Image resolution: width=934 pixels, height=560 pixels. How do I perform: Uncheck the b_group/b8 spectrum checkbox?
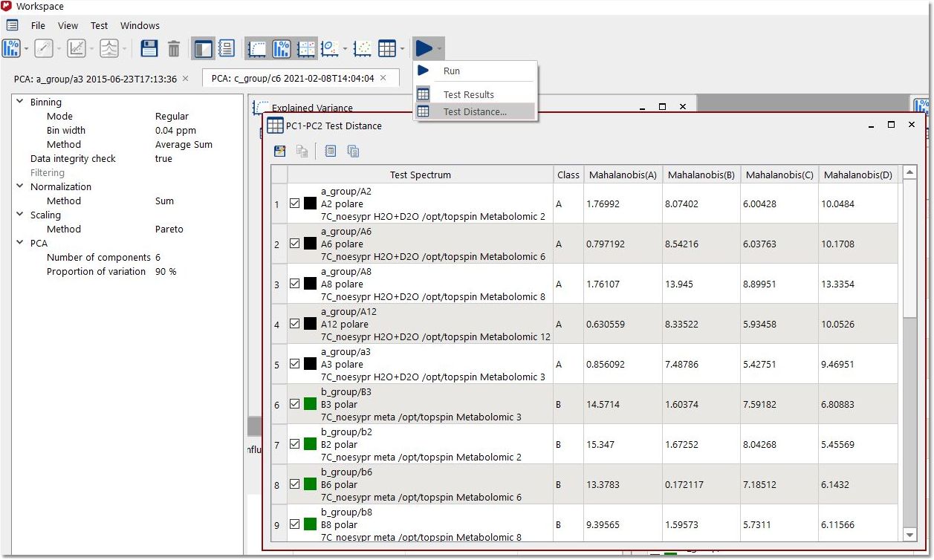(x=295, y=524)
